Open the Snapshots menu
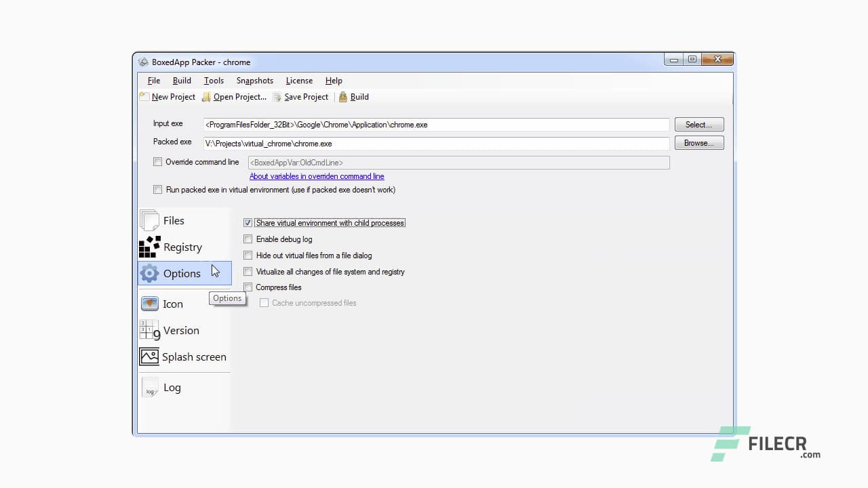The image size is (868, 488). tap(255, 81)
